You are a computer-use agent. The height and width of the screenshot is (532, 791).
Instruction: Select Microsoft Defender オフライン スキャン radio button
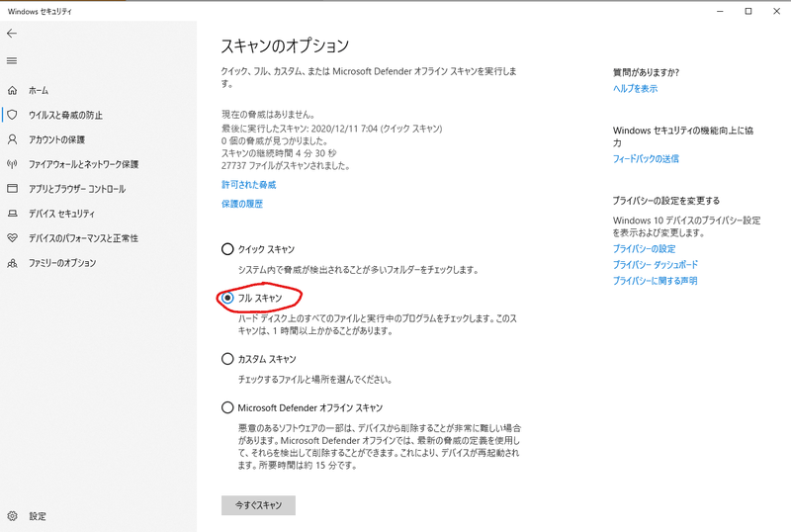227,407
